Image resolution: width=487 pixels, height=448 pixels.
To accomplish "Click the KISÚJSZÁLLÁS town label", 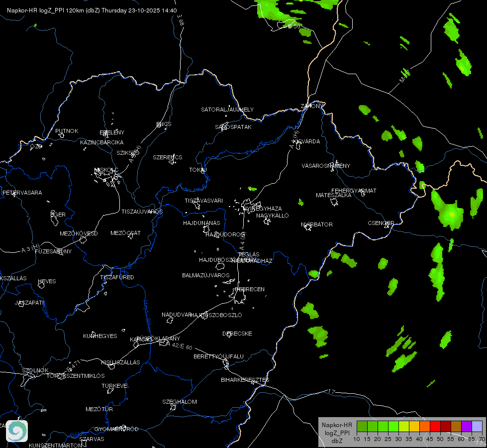I will tap(120, 362).
